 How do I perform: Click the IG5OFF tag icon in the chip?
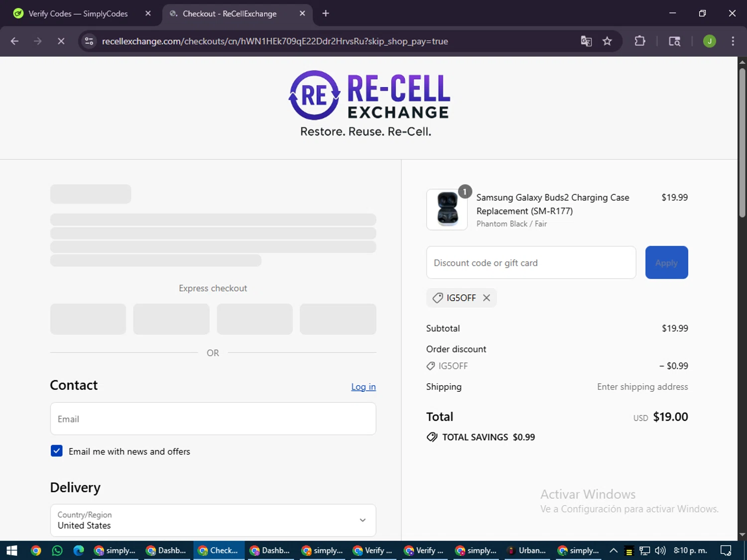tap(438, 298)
